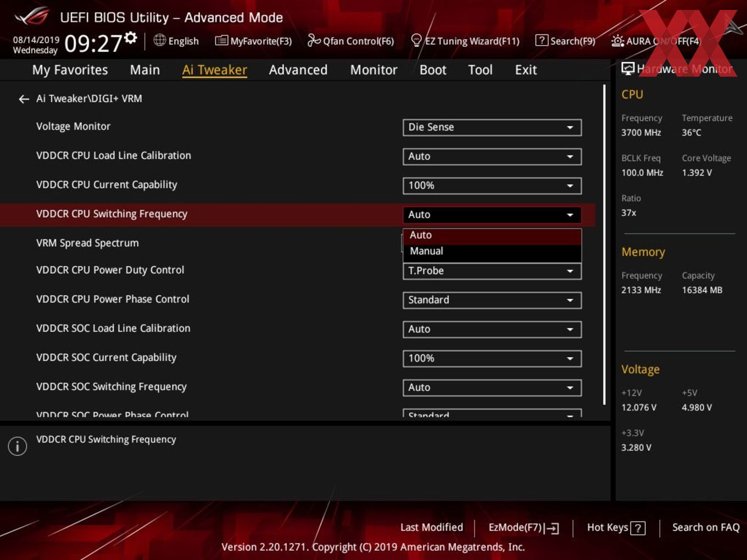This screenshot has height=560, width=747.
Task: Open VDDCR CPU Current Capability dropdown
Action: pos(492,186)
